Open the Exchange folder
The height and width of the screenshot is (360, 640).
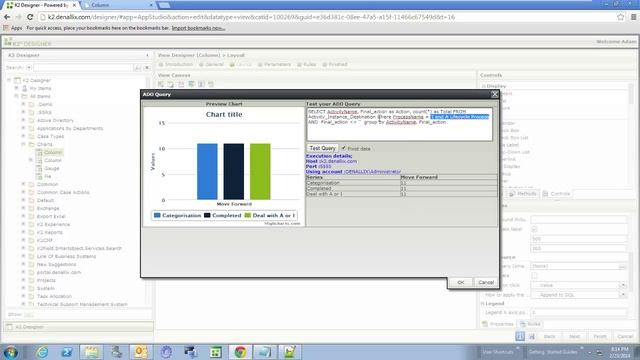click(48, 208)
